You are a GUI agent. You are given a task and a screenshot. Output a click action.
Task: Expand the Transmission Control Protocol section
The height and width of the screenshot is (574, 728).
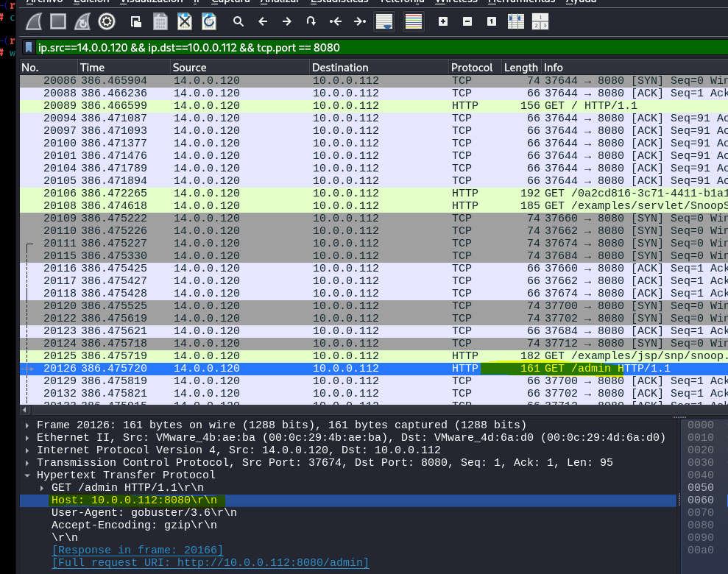pos(28,463)
